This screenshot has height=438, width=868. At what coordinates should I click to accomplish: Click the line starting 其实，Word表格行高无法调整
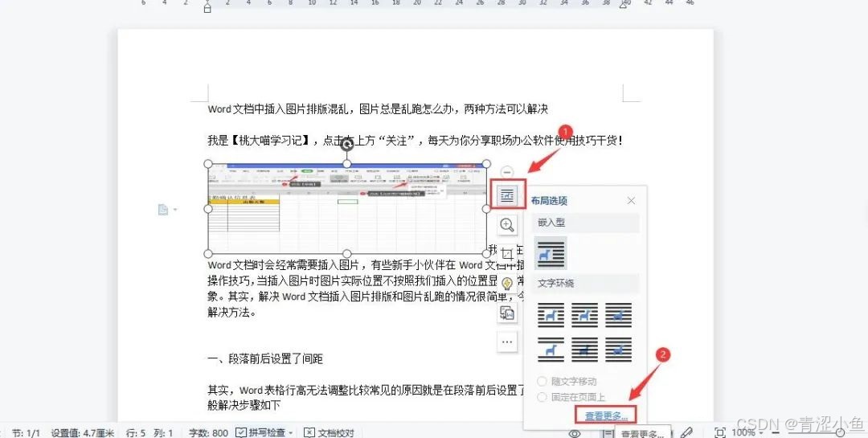366,390
